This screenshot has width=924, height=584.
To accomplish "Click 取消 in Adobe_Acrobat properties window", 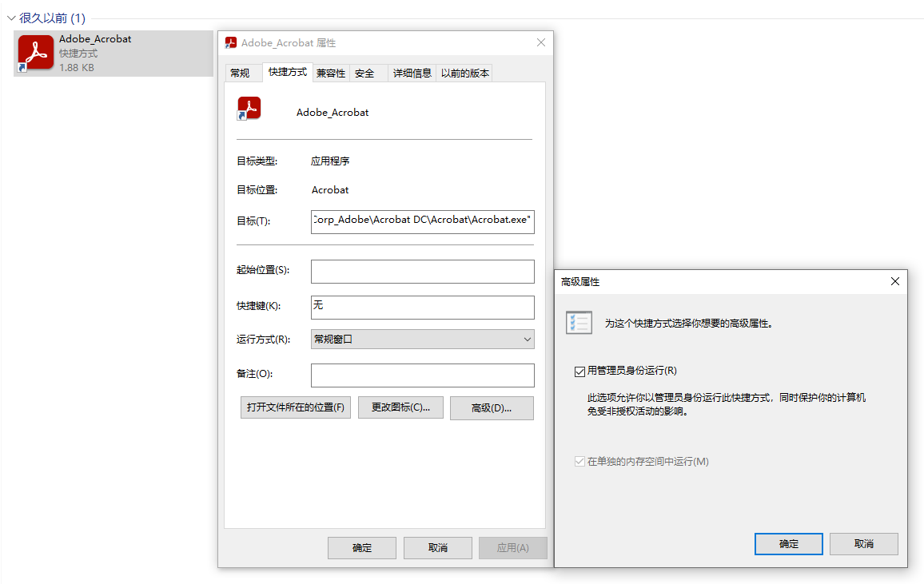I will click(x=438, y=547).
